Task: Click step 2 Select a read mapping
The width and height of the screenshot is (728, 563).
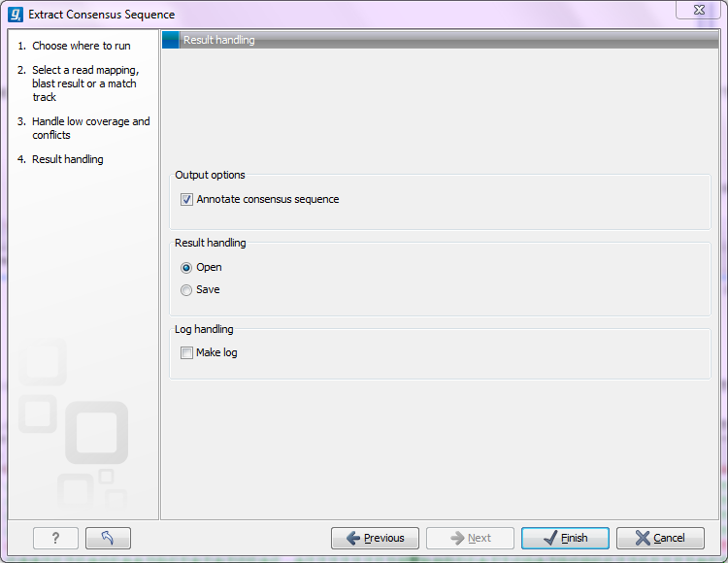Action: pyautogui.click(x=85, y=83)
